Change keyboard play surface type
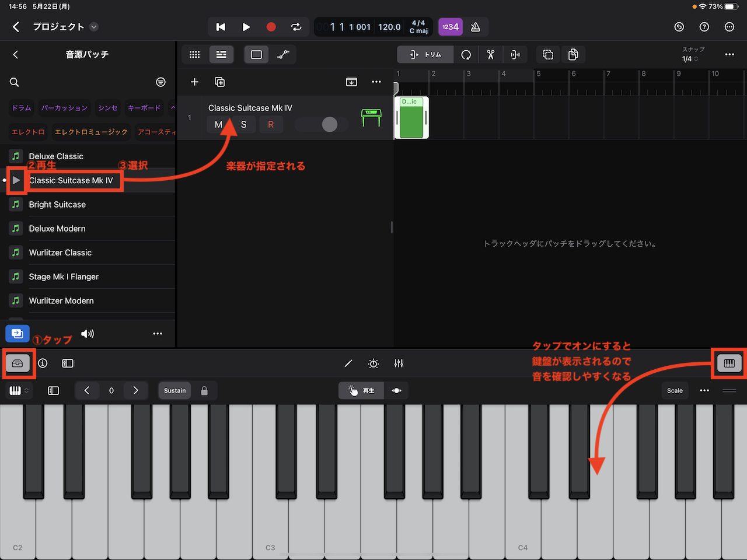Image resolution: width=747 pixels, height=560 pixels. pyautogui.click(x=18, y=391)
